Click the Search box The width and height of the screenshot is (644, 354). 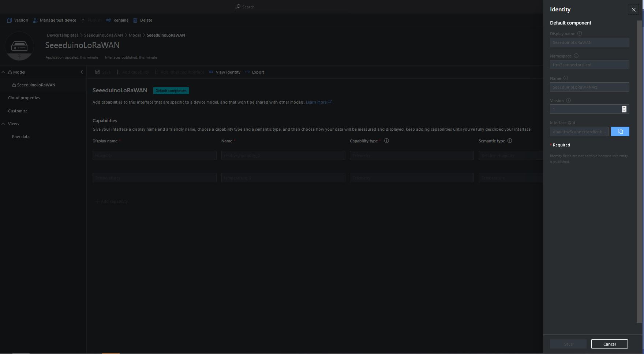248,7
